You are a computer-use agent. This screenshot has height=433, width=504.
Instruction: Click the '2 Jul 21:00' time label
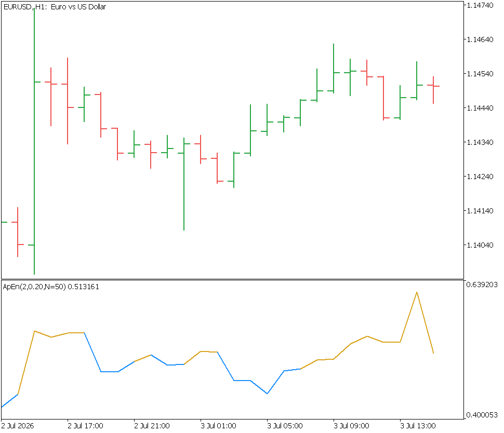(x=152, y=426)
